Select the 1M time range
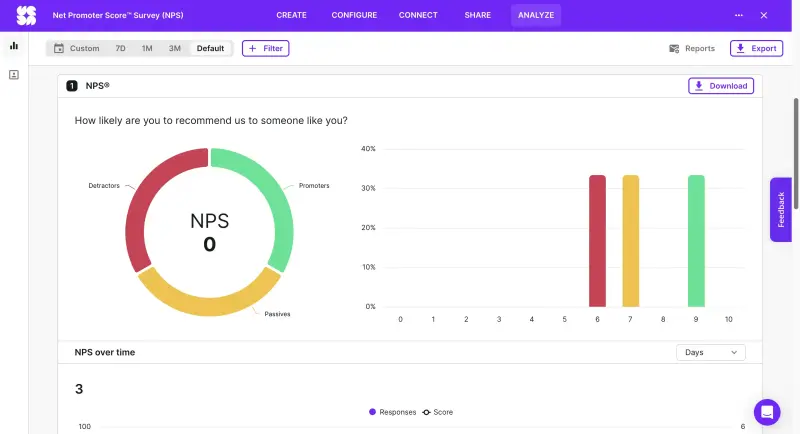 pos(147,48)
